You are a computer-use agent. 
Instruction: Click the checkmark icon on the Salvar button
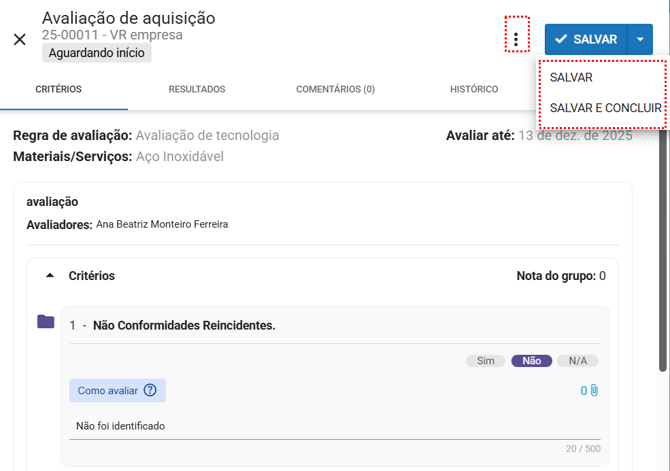click(561, 39)
